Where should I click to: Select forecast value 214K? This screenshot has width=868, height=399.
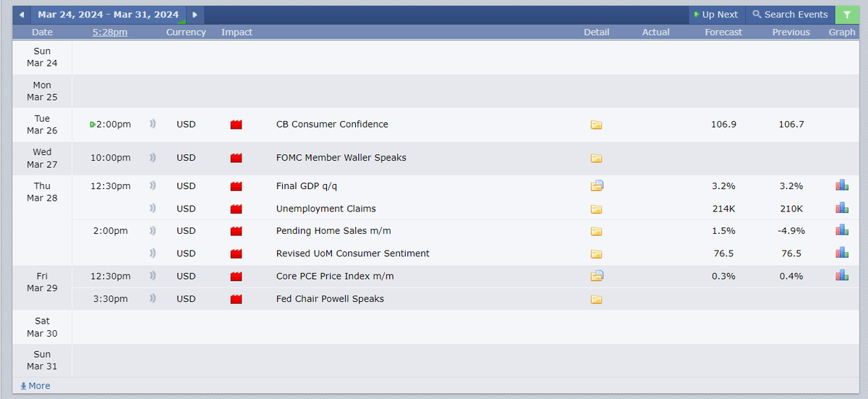(x=724, y=209)
